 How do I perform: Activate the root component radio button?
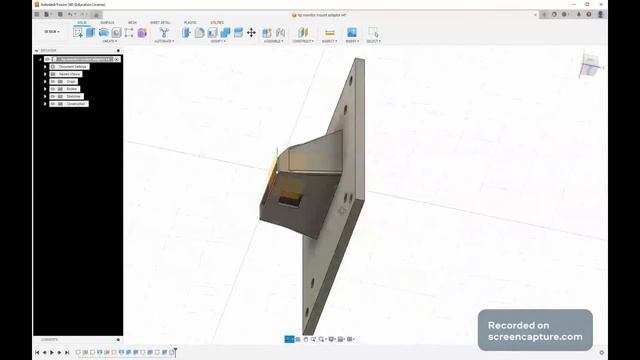[x=117, y=59]
